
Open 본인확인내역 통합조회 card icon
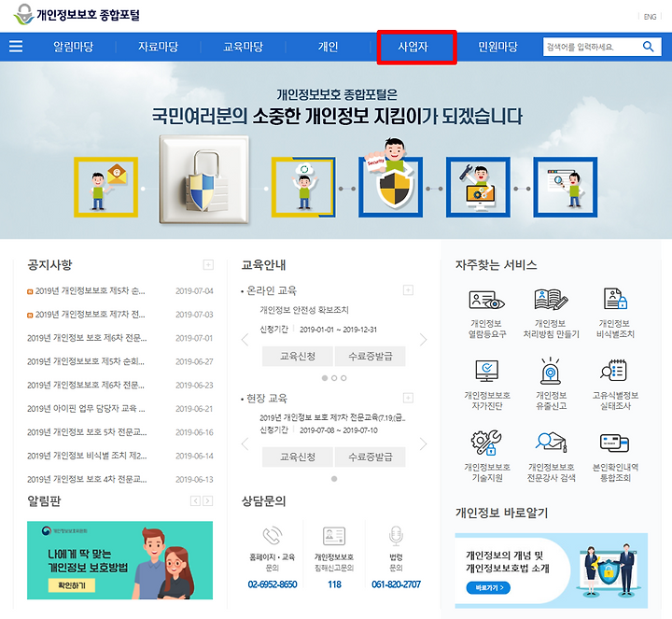click(x=614, y=443)
